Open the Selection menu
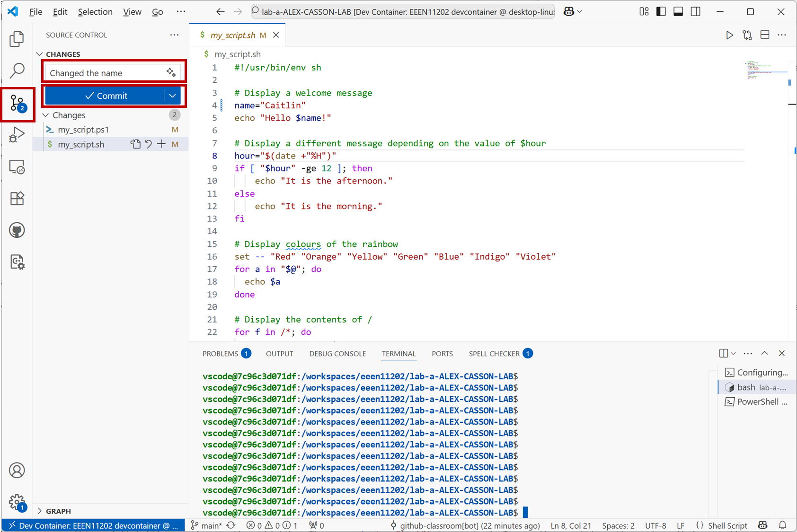The width and height of the screenshot is (797, 532). (x=95, y=12)
